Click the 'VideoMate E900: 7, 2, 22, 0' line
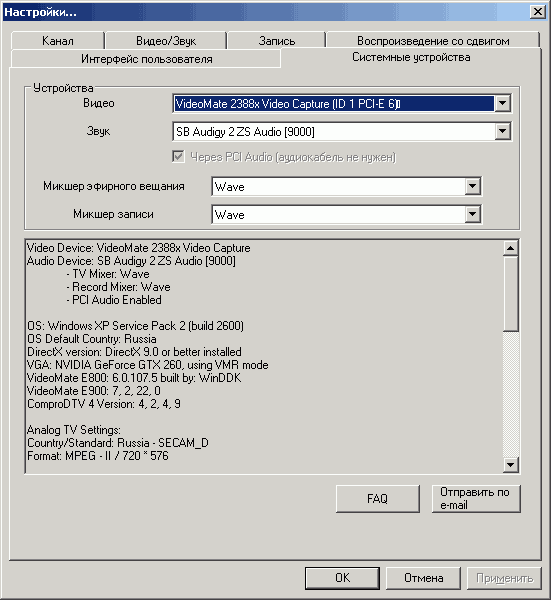This screenshot has width=551, height=600. click(94, 391)
